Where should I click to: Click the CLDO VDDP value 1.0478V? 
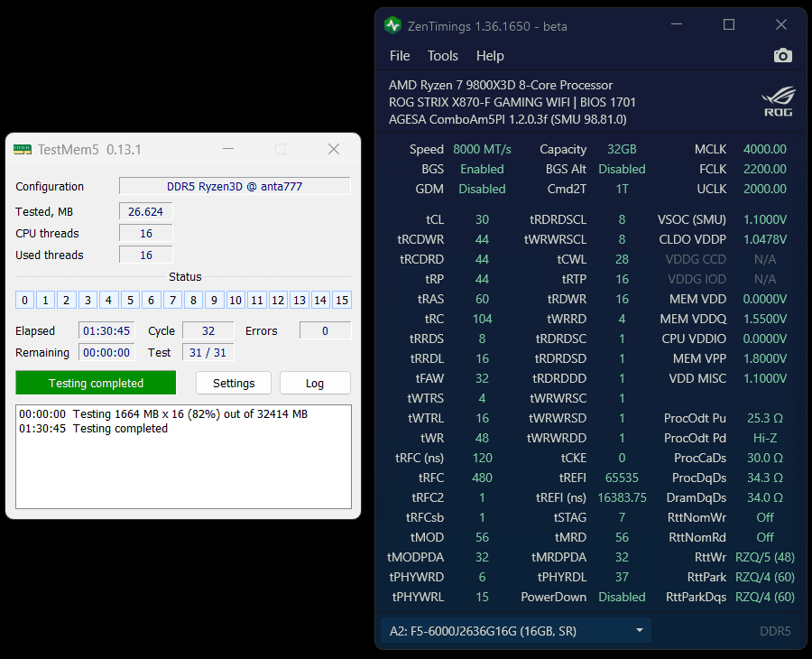pos(765,239)
